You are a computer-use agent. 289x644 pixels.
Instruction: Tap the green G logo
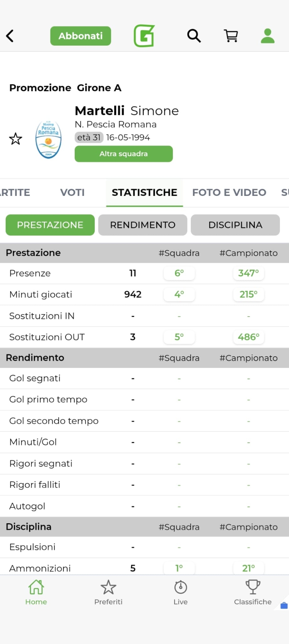144,36
